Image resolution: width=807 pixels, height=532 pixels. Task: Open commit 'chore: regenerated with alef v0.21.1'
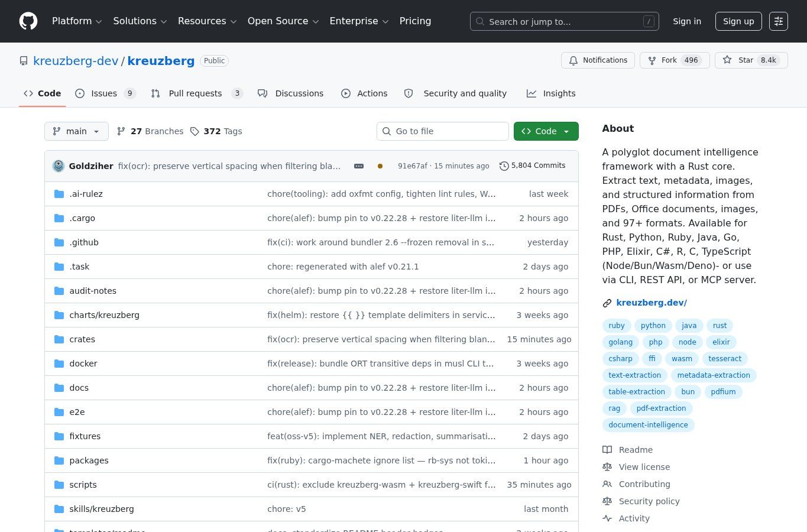point(343,267)
